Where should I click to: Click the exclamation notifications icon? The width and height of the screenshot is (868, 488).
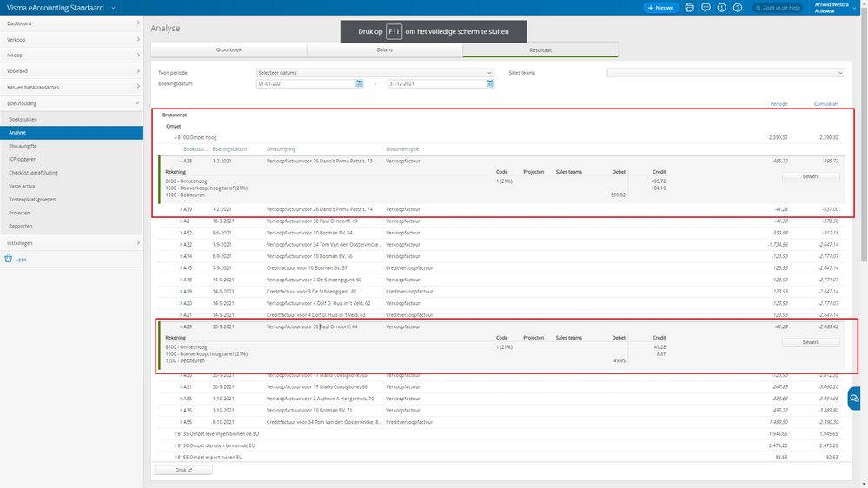tap(721, 8)
